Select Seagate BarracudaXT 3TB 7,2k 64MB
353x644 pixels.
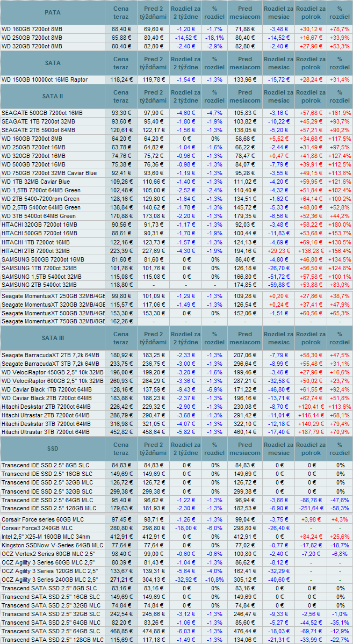point(51,364)
